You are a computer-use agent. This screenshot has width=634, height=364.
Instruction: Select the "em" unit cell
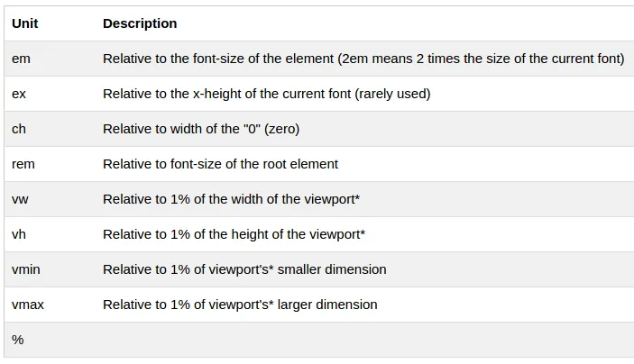[x=21, y=59]
